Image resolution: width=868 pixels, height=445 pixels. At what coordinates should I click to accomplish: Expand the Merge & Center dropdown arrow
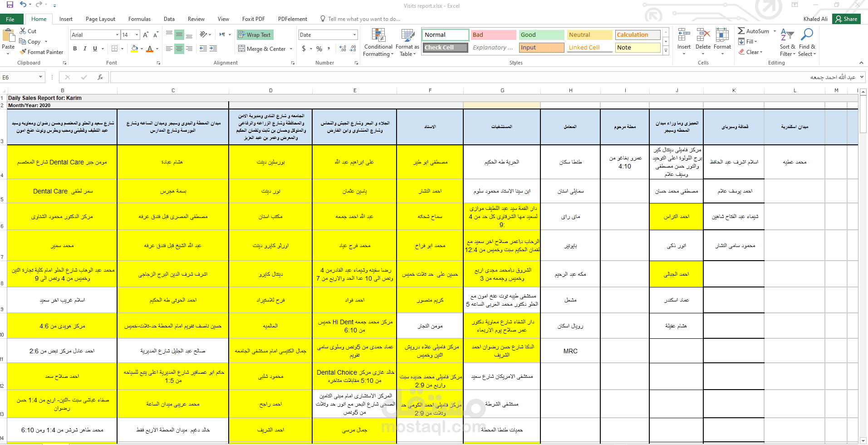click(291, 49)
